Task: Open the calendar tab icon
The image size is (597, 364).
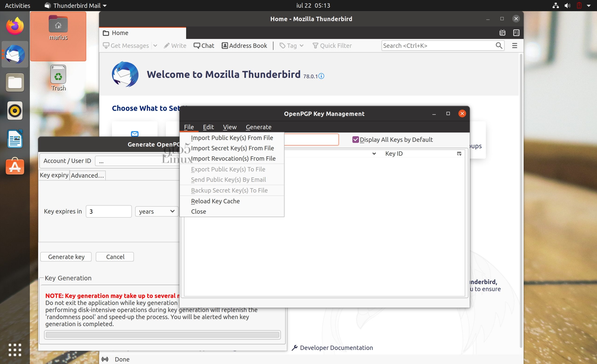Action: (502, 33)
